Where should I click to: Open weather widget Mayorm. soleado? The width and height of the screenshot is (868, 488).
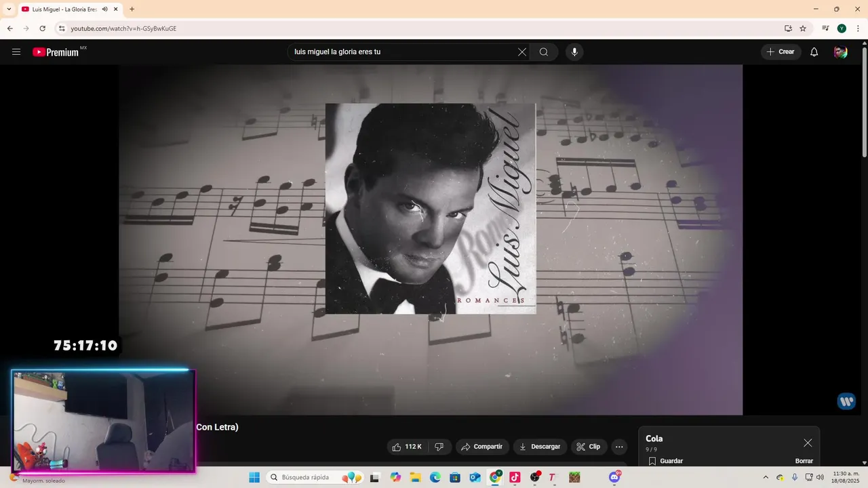[37, 478]
